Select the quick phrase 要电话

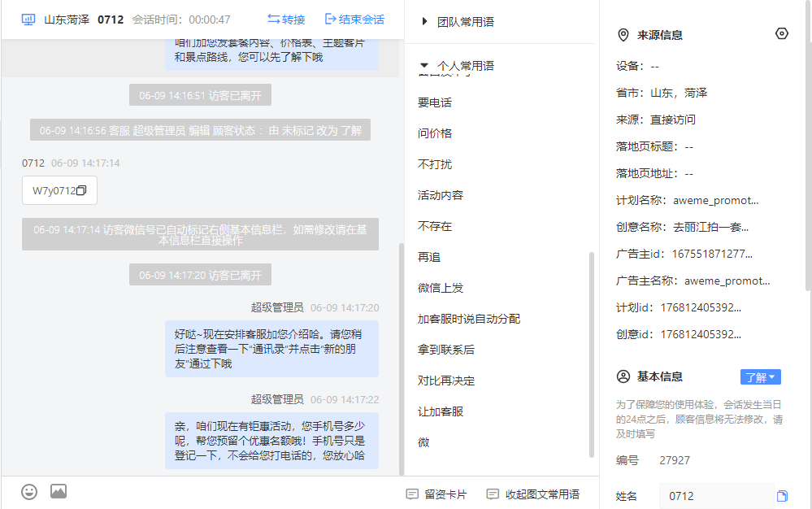(x=435, y=102)
